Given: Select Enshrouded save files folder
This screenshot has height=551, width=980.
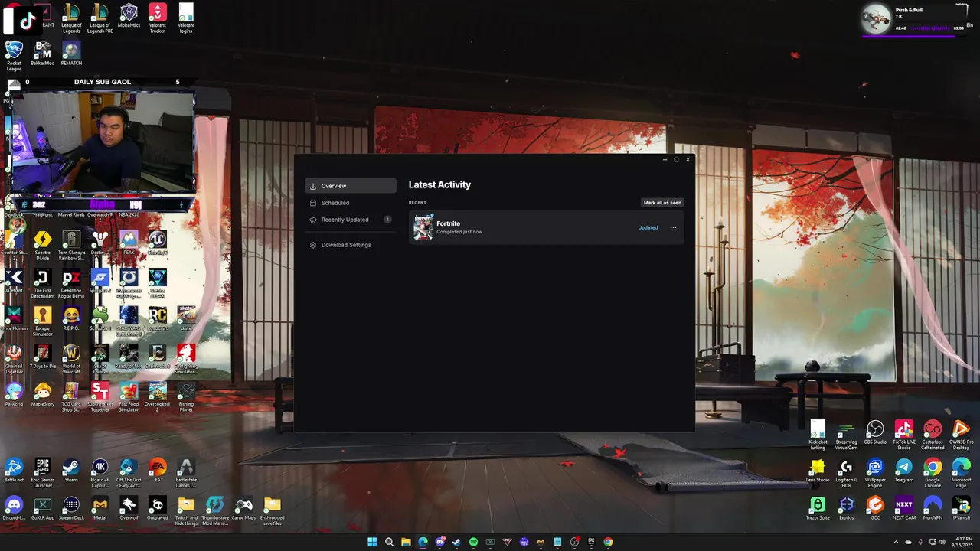Looking at the screenshot, I should [x=273, y=510].
